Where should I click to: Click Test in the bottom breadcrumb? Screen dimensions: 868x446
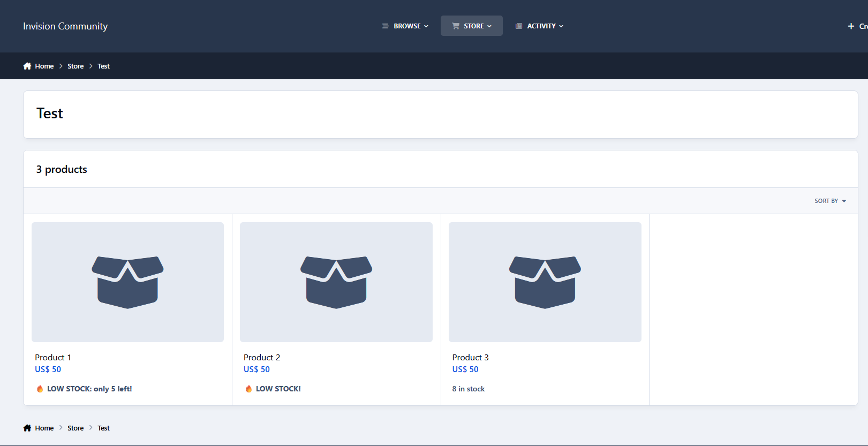(x=103, y=428)
